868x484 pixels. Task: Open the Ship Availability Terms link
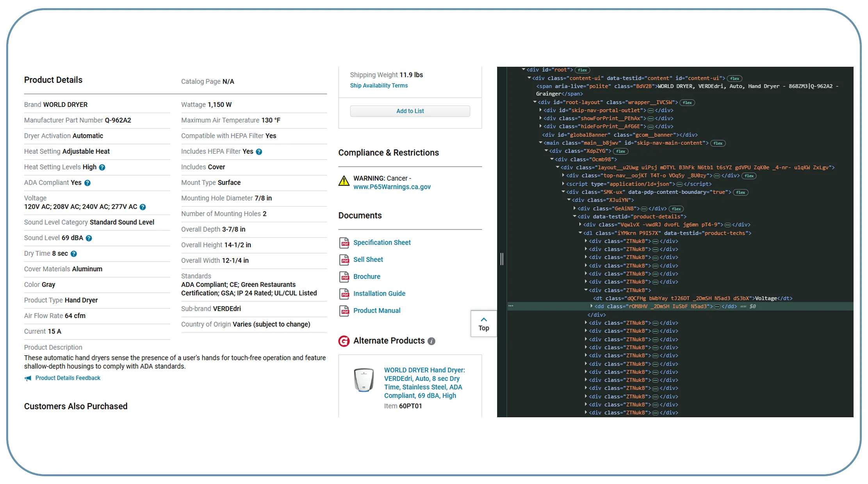tap(379, 86)
